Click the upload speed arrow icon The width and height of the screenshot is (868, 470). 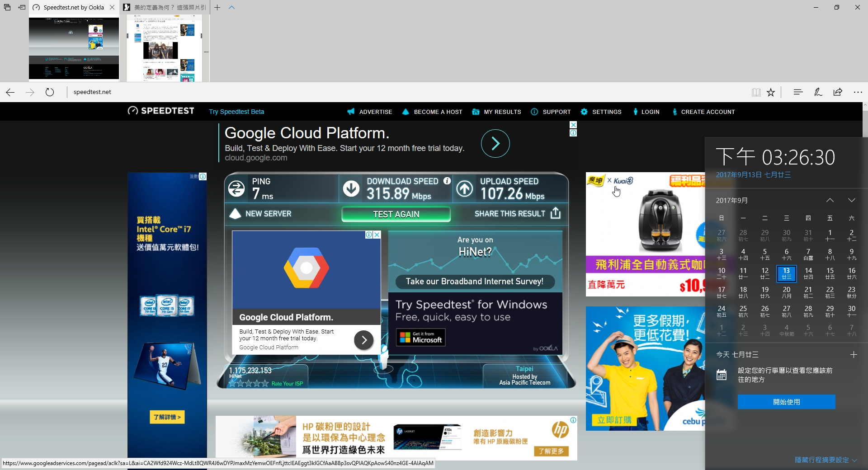click(465, 188)
